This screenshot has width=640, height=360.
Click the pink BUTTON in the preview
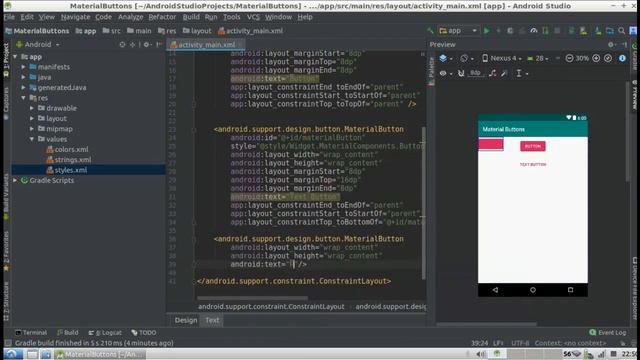pos(533,146)
